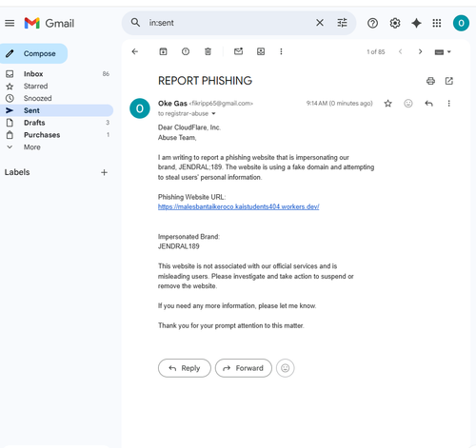Delete this email with trash icon
Screen dimensions: 476x448
[x=208, y=51]
